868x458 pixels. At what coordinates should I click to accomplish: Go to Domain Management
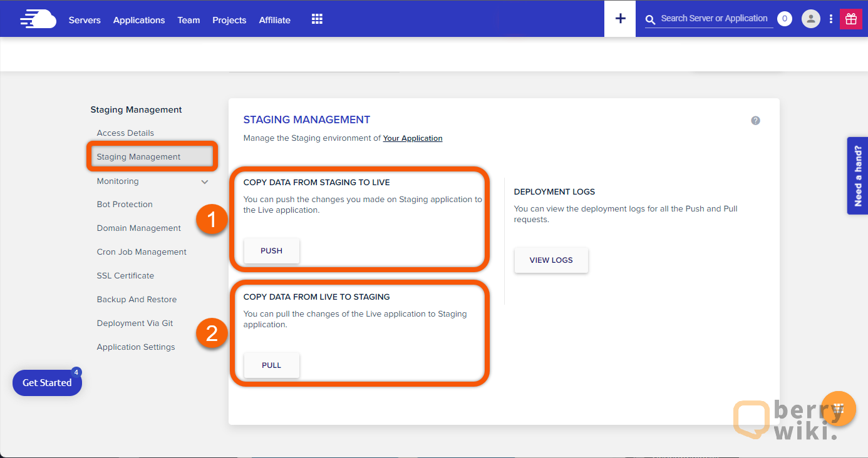[x=139, y=228]
